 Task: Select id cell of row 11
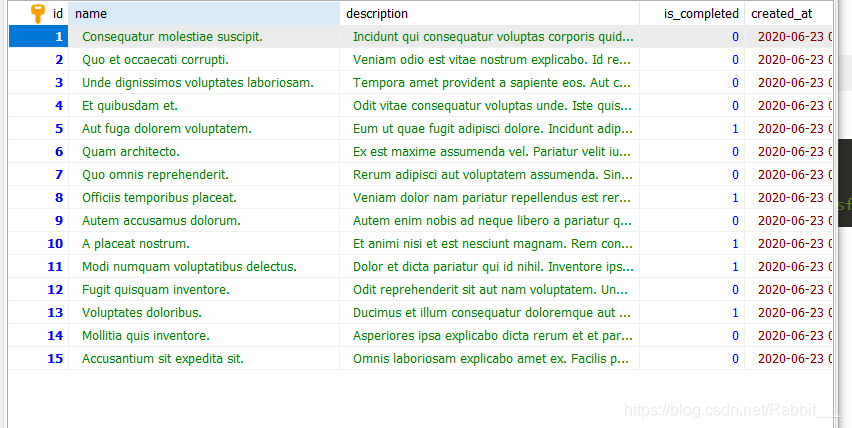tap(39, 266)
